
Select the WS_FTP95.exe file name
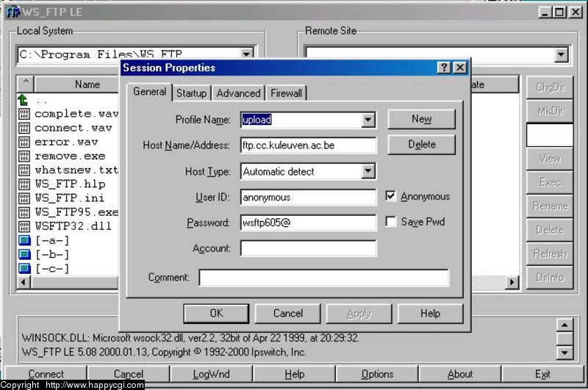[76, 212]
